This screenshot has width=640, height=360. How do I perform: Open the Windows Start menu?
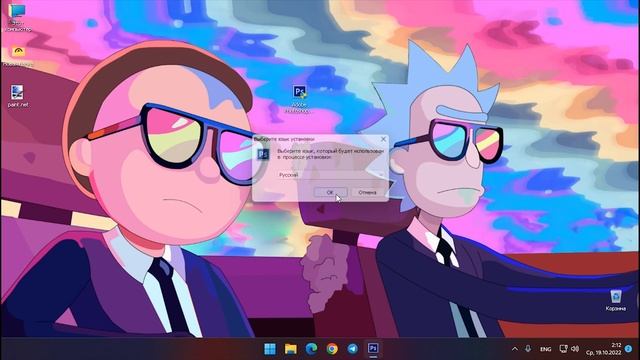click(270, 349)
